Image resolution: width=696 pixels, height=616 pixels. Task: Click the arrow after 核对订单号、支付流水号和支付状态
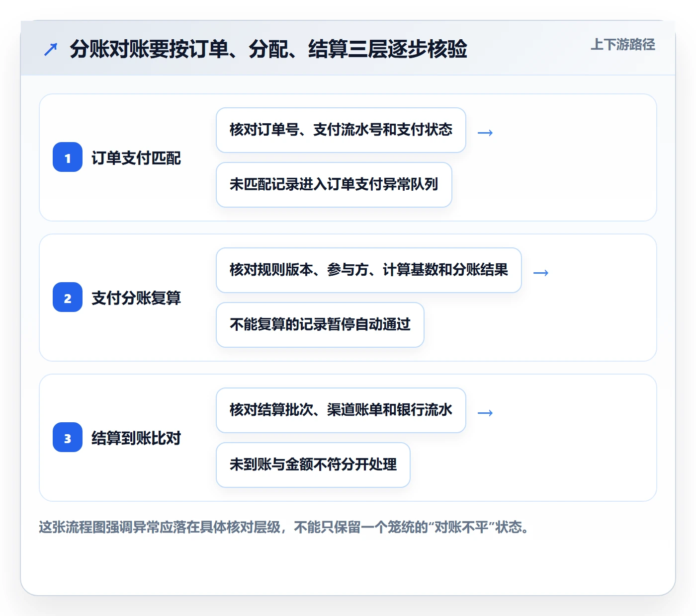[x=485, y=133]
